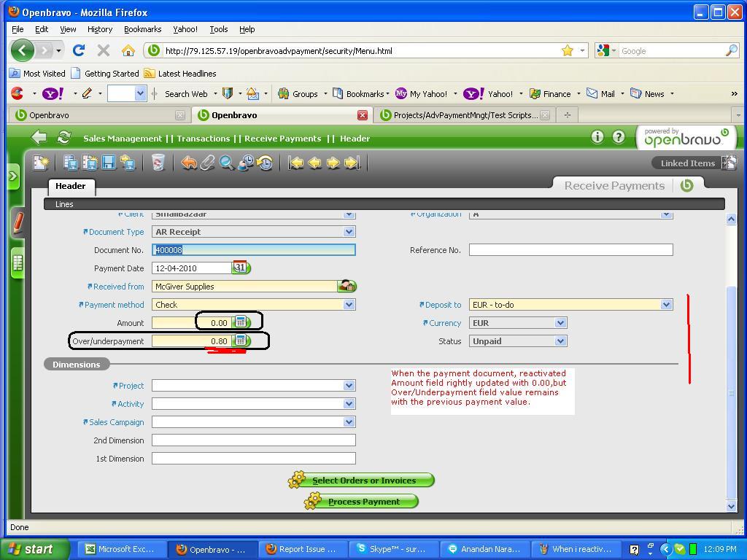Expand the Yahoo toolbar search box dropdown
747x560 pixels.
[140, 93]
